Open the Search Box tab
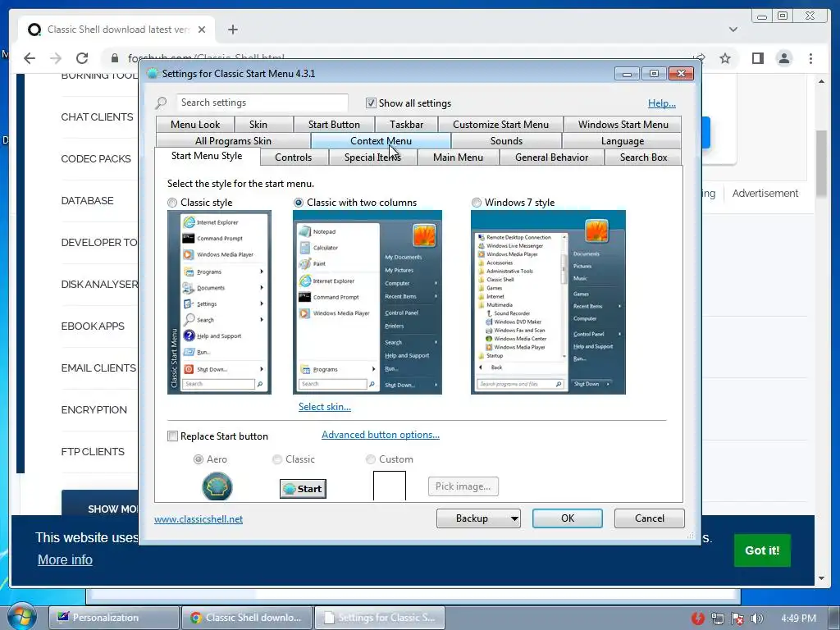 643,157
